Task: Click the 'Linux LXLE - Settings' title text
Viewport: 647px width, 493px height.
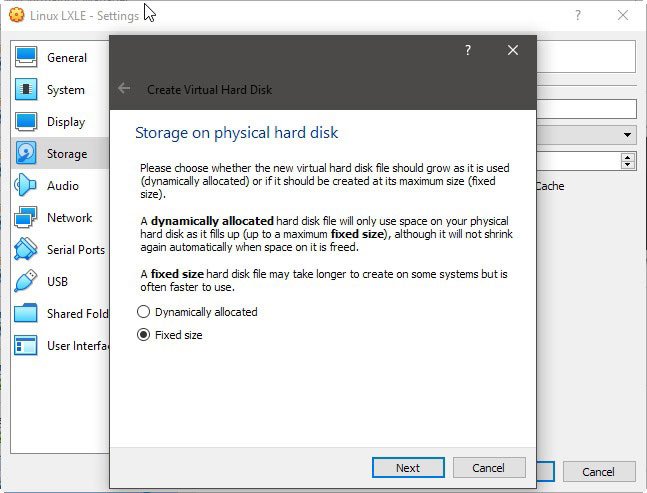Action: (x=85, y=16)
